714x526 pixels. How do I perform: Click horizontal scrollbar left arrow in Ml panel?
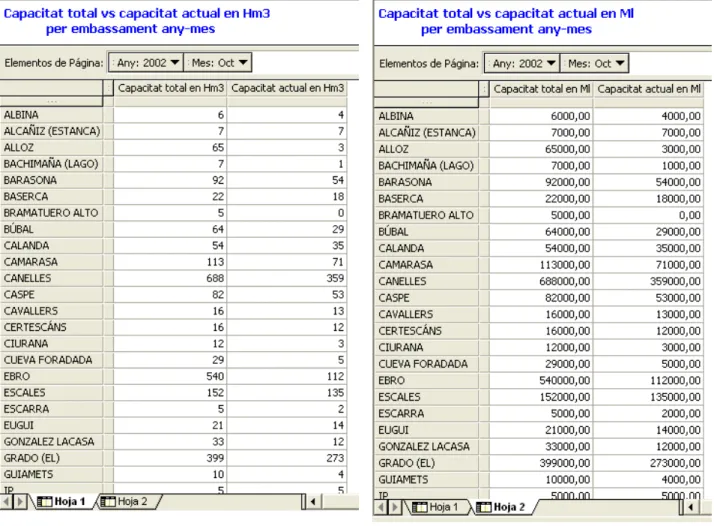point(690,507)
